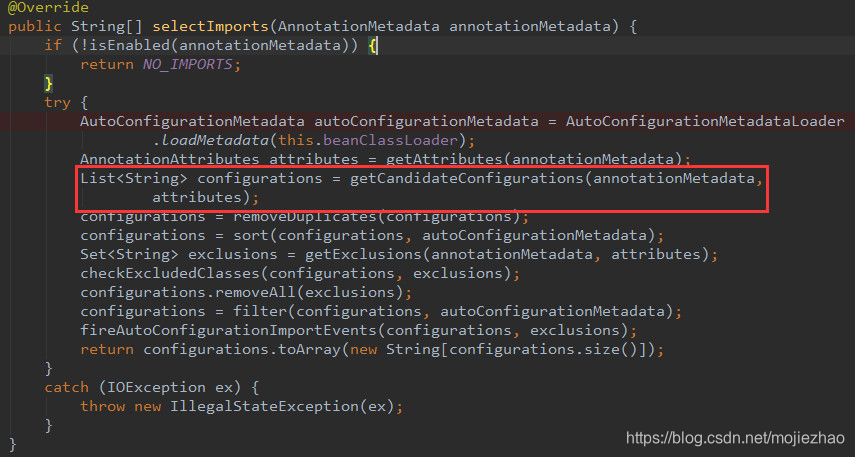Click the throw keyword
Screen dimensions: 855x457
103,406
